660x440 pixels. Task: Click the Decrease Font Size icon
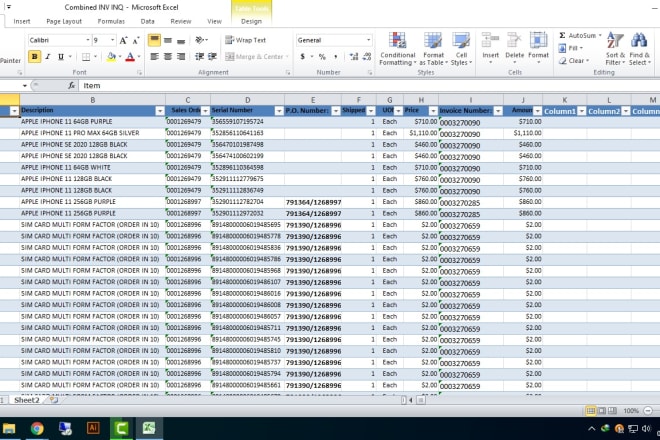point(136,40)
